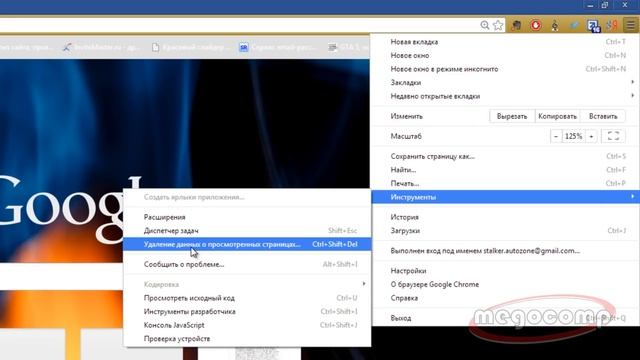Click Выход menu entry
640x360 pixels.
pos(506,318)
